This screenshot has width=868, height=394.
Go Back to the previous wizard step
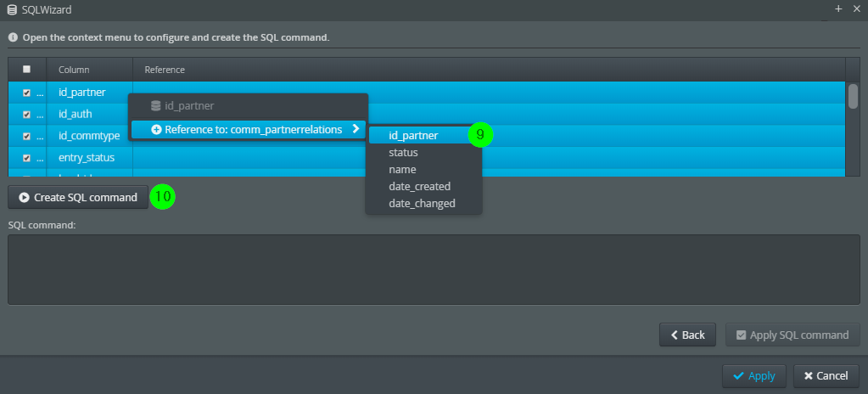pos(687,335)
